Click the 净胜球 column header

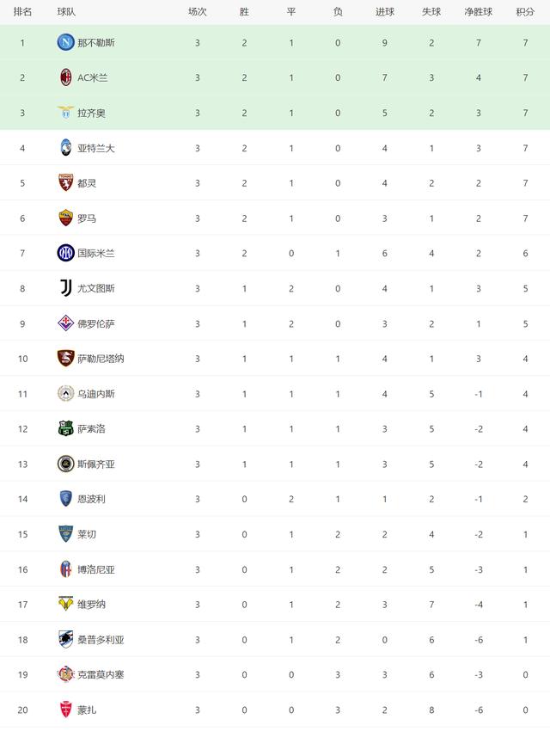(x=478, y=12)
